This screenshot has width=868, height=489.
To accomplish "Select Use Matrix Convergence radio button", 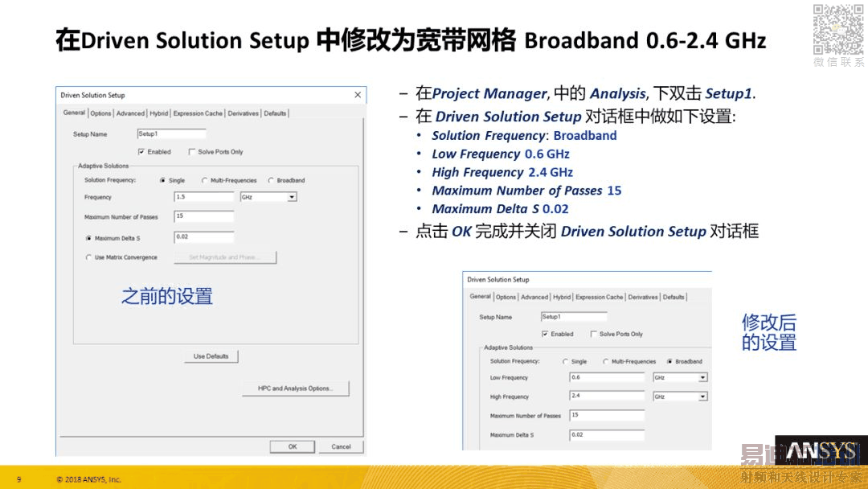I will pos(88,257).
